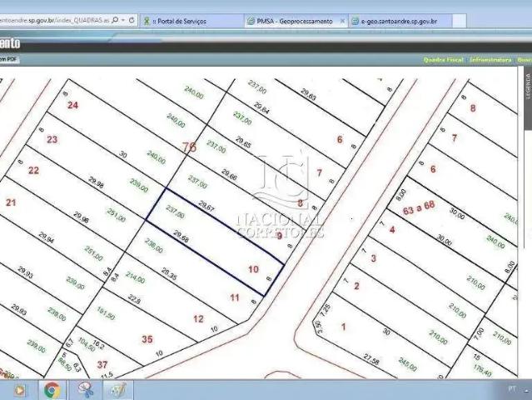Click the Portal de Serviços tab favicon
This screenshot has width=532, height=400.
[147, 21]
